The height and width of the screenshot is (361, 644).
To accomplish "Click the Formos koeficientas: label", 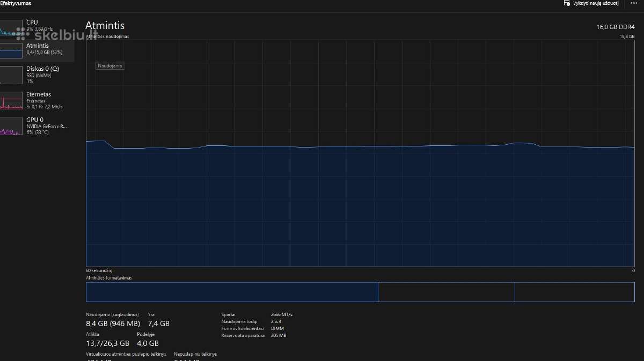I will coord(243,328).
